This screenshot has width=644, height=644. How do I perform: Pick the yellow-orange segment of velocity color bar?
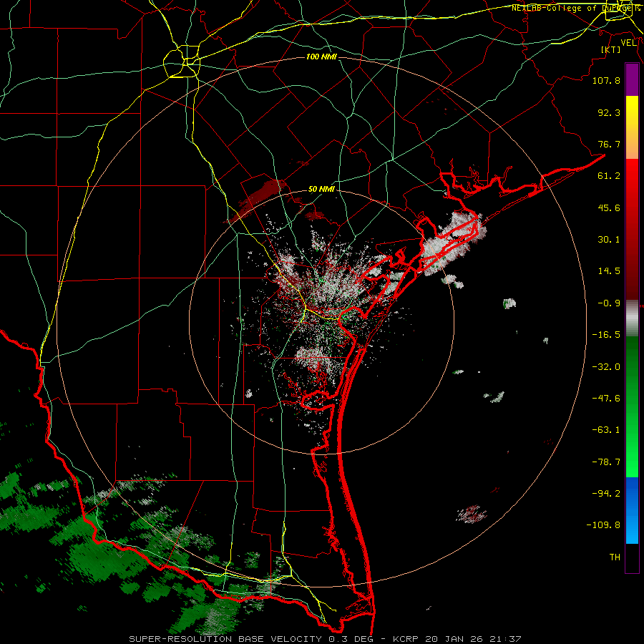(x=632, y=127)
